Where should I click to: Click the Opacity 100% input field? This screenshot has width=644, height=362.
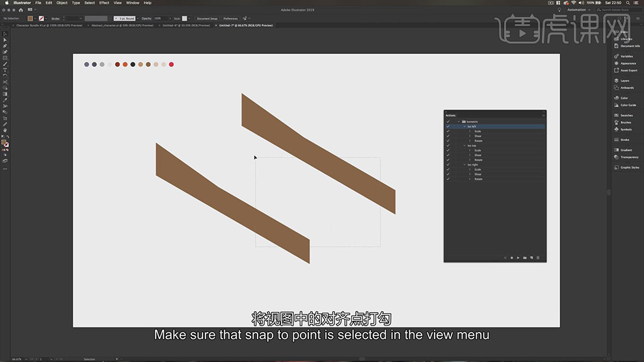pyautogui.click(x=160, y=18)
